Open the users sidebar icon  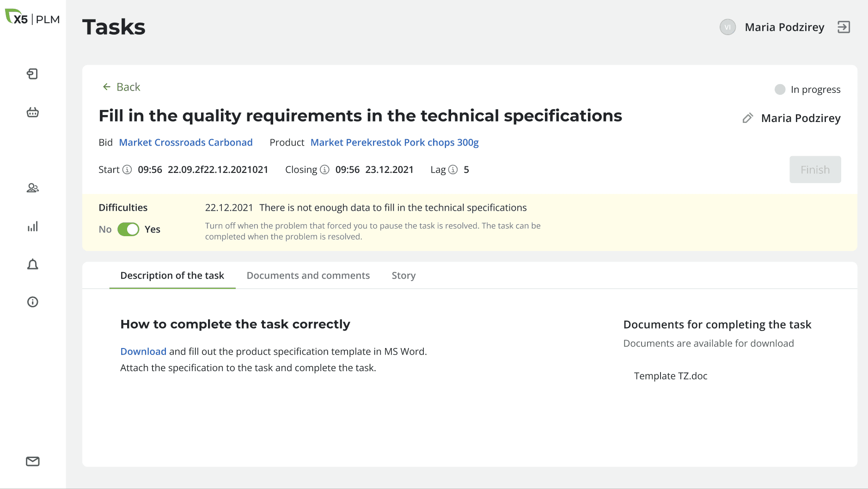[32, 188]
